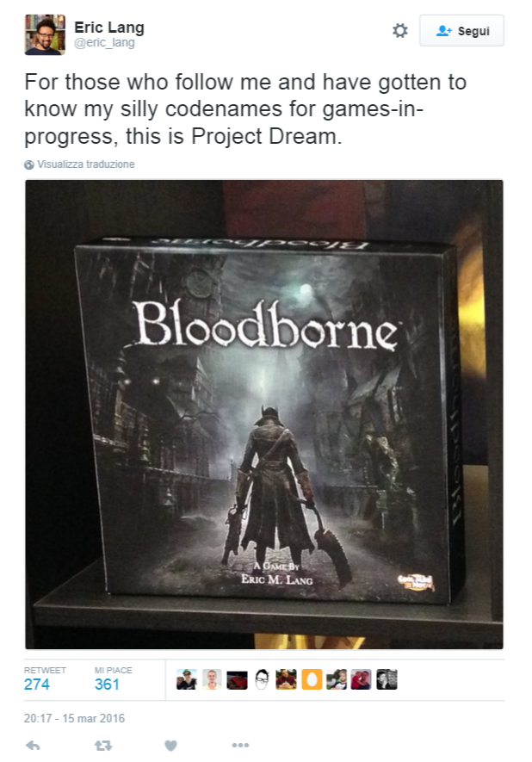Toggle the heart like icon
This screenshot has height=762, width=532.
(170, 745)
